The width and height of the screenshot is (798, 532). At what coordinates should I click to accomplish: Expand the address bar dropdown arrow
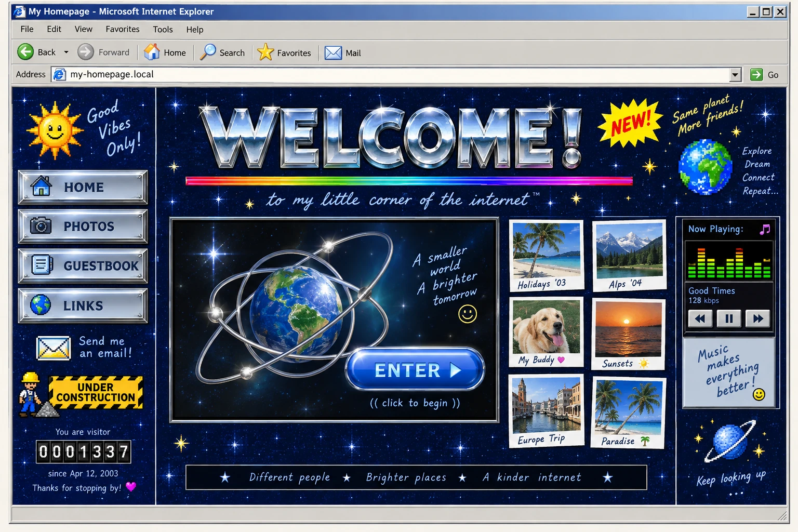pyautogui.click(x=735, y=75)
